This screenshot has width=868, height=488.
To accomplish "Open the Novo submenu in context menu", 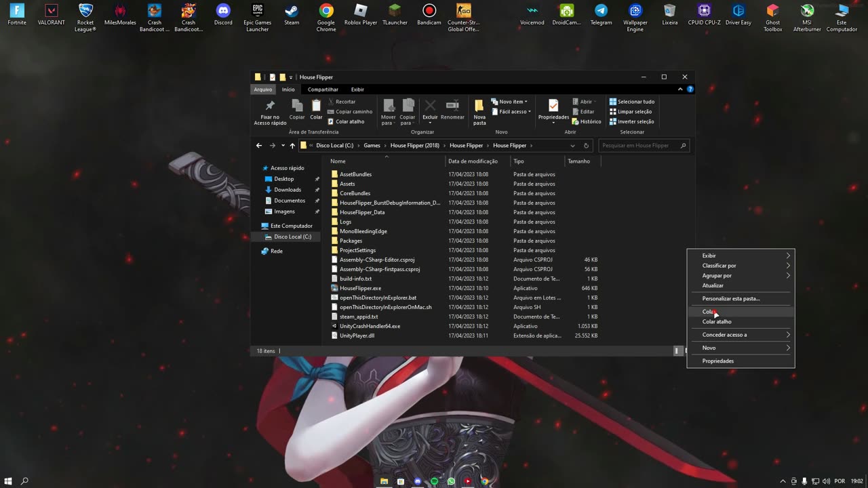I will tap(741, 348).
